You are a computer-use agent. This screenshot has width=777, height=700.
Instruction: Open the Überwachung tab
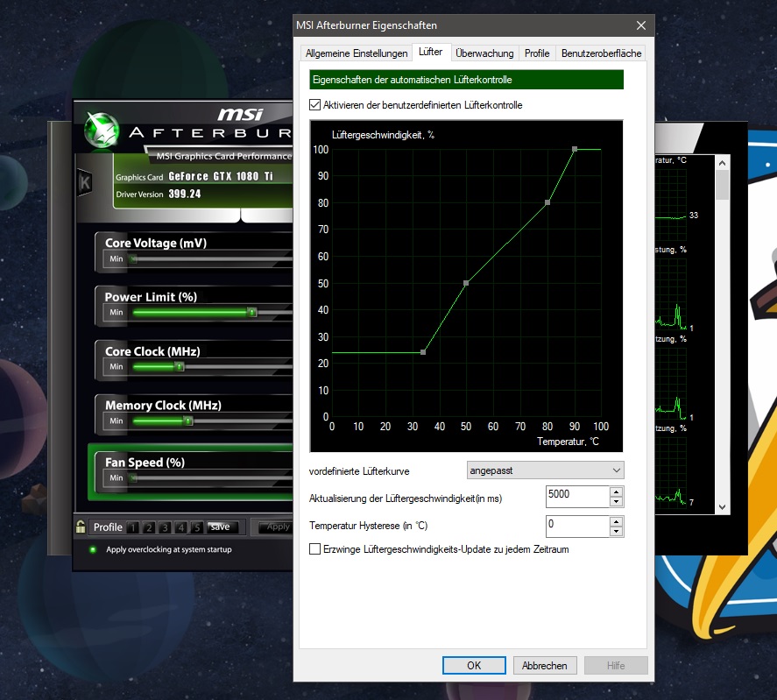(484, 53)
